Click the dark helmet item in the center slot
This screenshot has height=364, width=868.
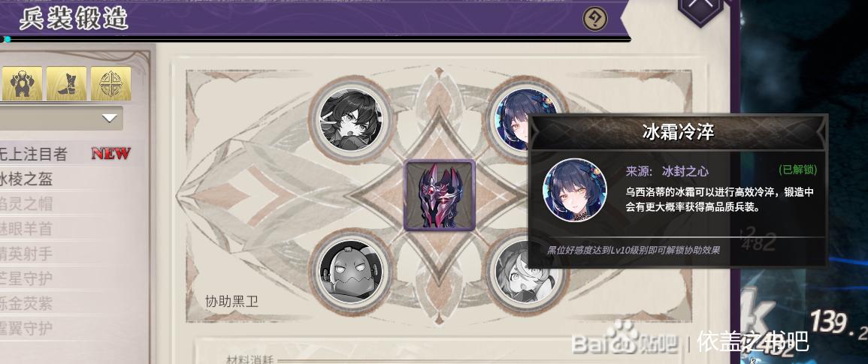click(x=440, y=194)
